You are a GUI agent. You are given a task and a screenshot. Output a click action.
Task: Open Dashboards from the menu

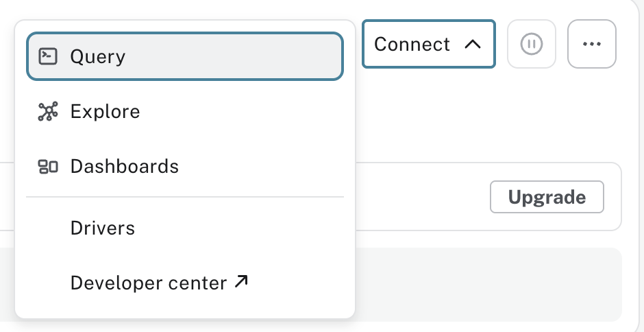(185, 167)
